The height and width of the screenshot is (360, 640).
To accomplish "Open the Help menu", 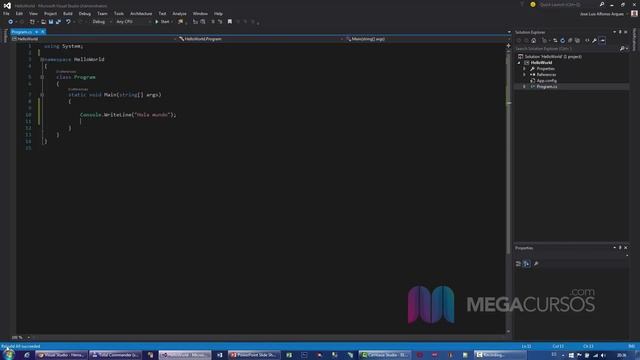I will pos(218,13).
